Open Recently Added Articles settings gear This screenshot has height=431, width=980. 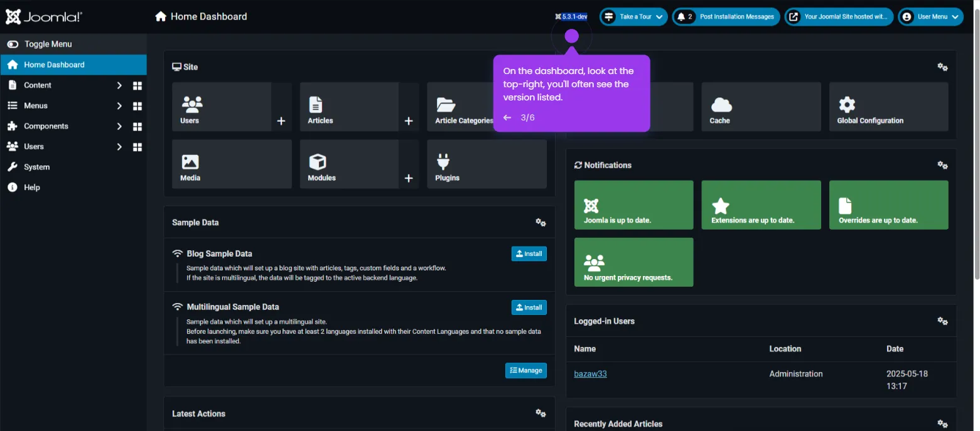[x=942, y=424]
